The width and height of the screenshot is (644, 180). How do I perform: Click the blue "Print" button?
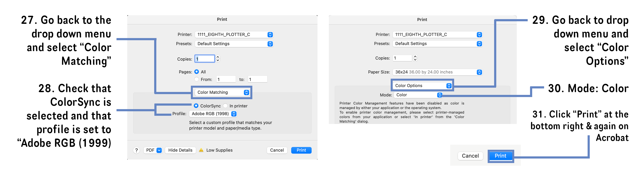point(301,150)
